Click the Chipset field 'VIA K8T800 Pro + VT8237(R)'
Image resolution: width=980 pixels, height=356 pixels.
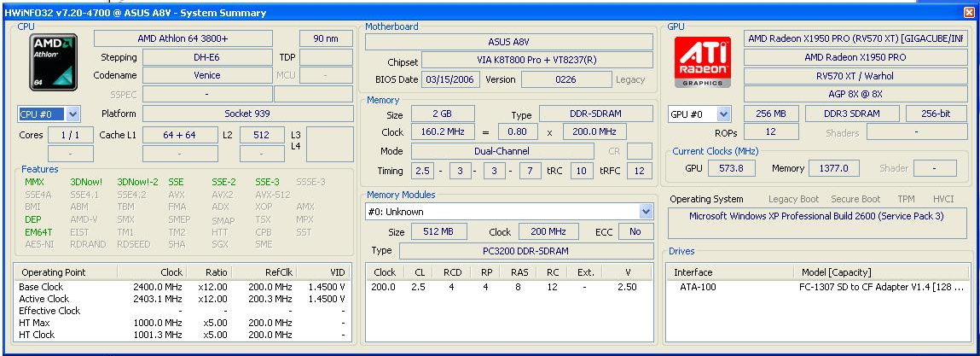(x=536, y=61)
